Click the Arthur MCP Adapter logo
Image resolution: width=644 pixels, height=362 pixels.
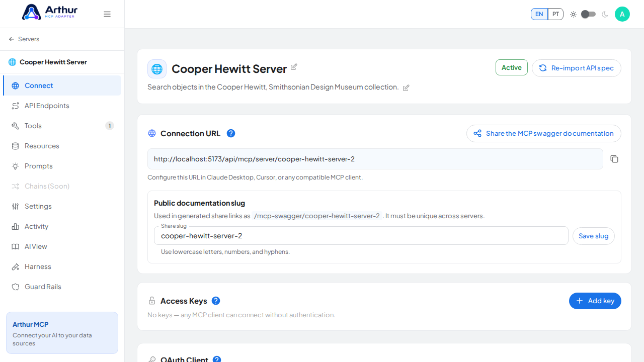tap(50, 12)
